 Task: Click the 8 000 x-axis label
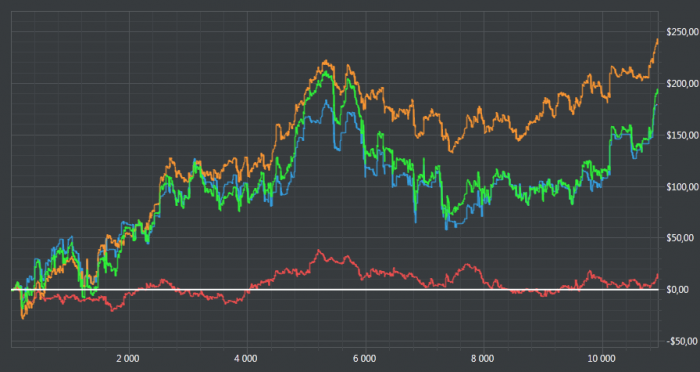pyautogui.click(x=483, y=359)
